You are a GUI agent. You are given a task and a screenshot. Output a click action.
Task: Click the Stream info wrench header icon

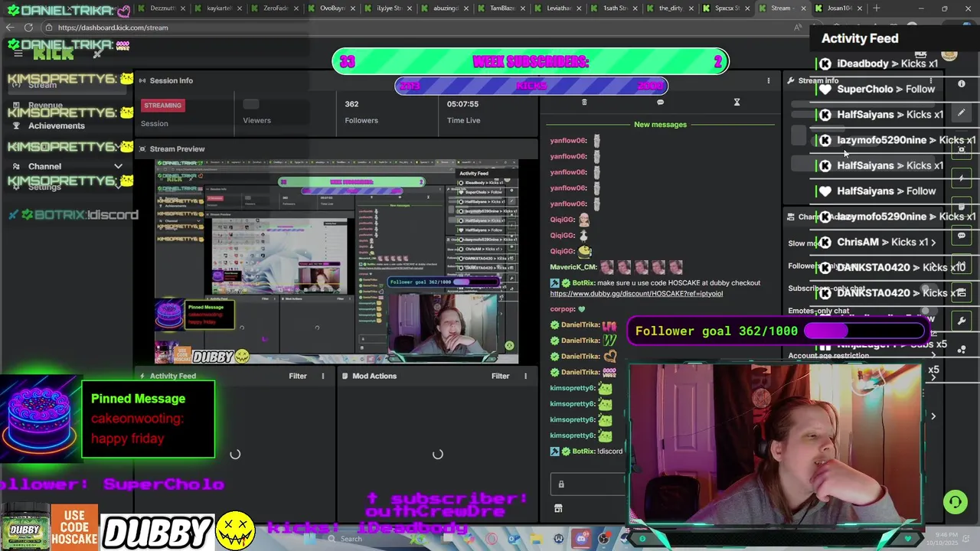point(791,80)
